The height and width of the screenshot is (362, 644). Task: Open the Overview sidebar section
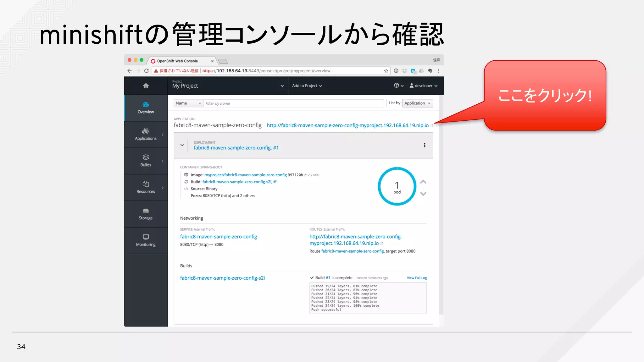(146, 108)
